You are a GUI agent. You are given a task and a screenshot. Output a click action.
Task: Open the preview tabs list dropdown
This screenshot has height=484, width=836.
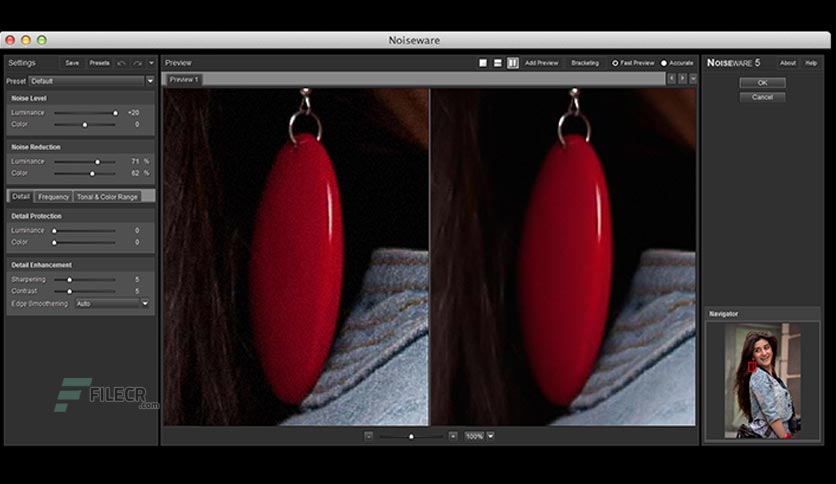click(693, 79)
